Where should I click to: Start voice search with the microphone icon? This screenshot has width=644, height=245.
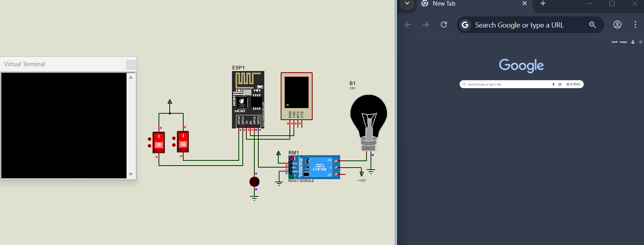(x=553, y=84)
